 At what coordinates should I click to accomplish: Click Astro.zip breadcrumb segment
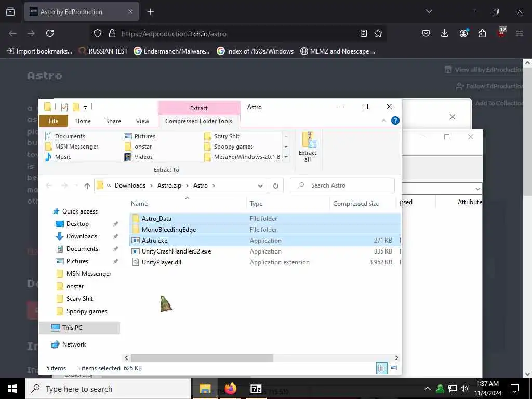coord(169,185)
